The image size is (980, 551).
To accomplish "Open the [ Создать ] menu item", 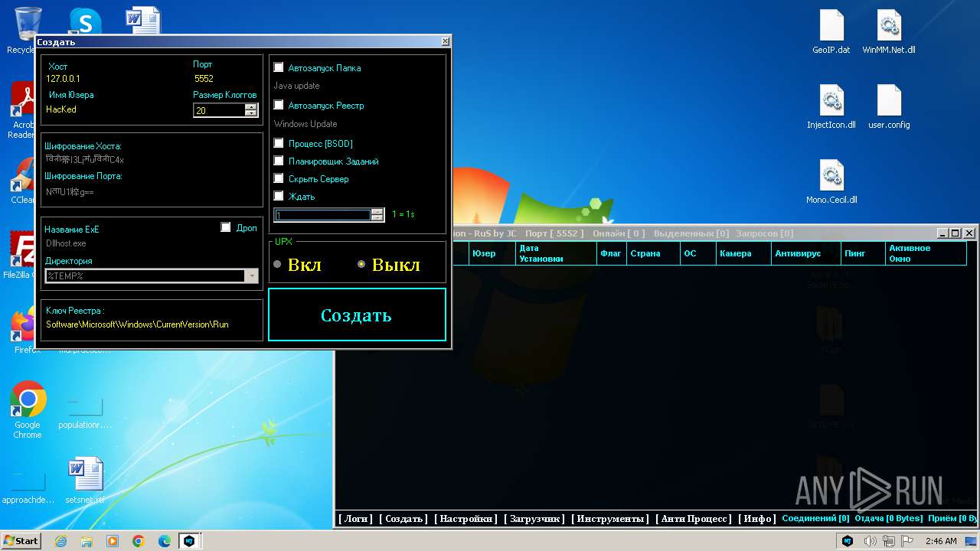I will [403, 518].
